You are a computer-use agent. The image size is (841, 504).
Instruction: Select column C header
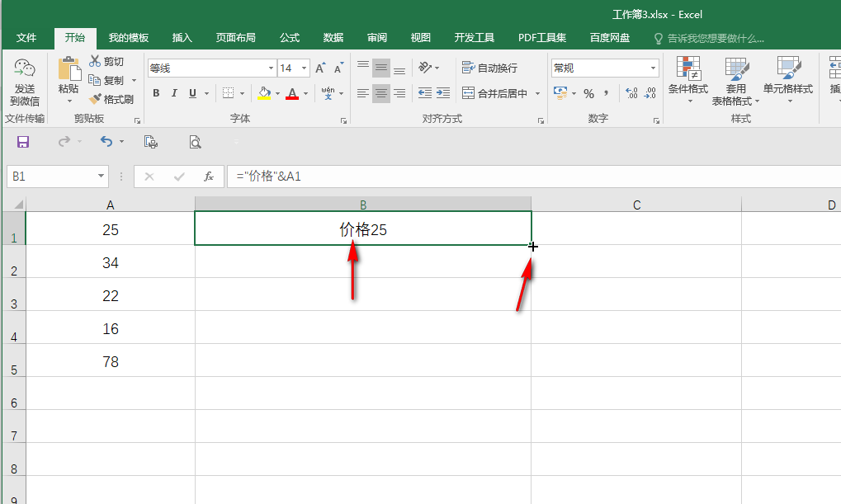click(x=636, y=205)
